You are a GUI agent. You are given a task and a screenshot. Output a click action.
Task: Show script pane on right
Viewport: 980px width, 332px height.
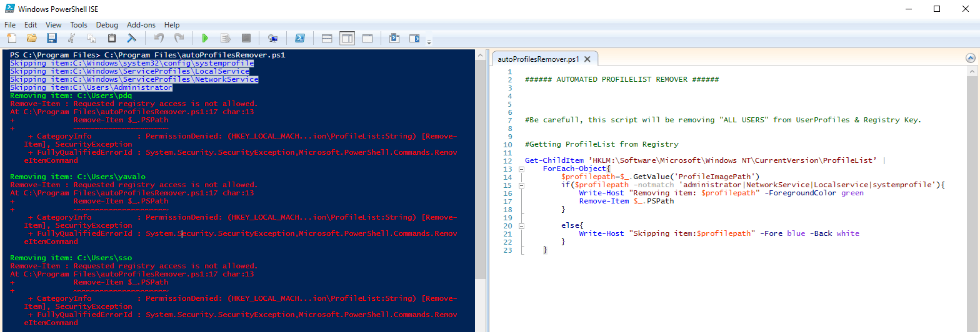pyautogui.click(x=347, y=38)
